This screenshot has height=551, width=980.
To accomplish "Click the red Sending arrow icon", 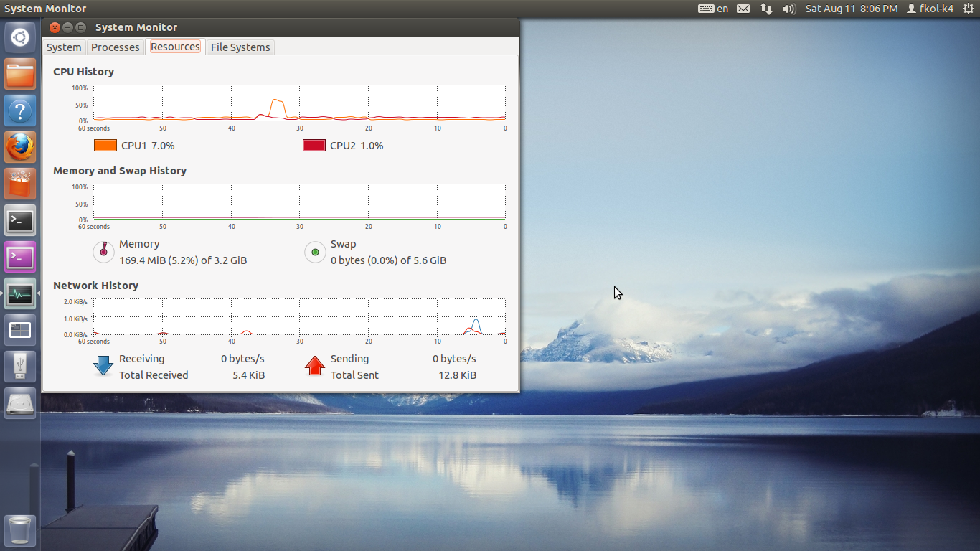I will [315, 366].
